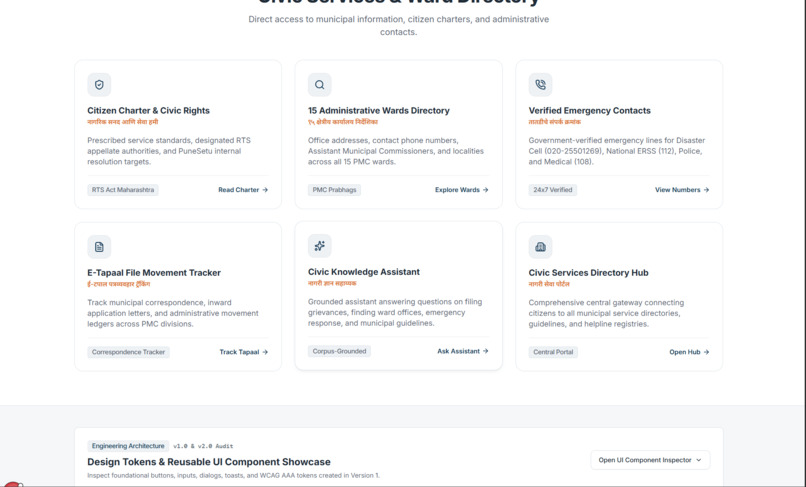Click the PMC Prabhags badge

coord(334,190)
